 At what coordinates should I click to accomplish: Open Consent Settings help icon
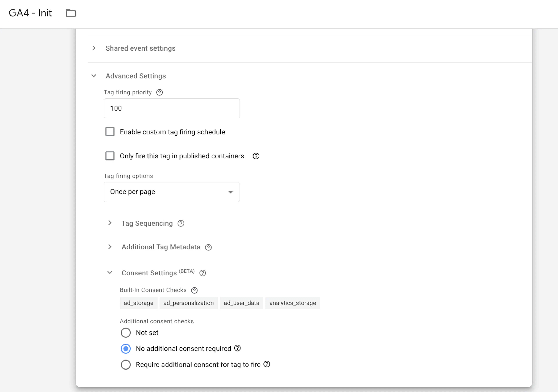click(x=202, y=273)
